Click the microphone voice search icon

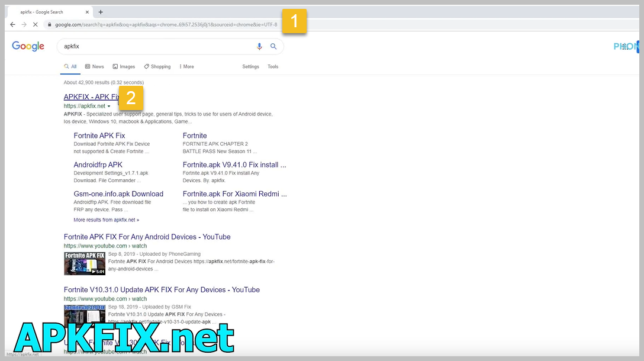pos(259,46)
